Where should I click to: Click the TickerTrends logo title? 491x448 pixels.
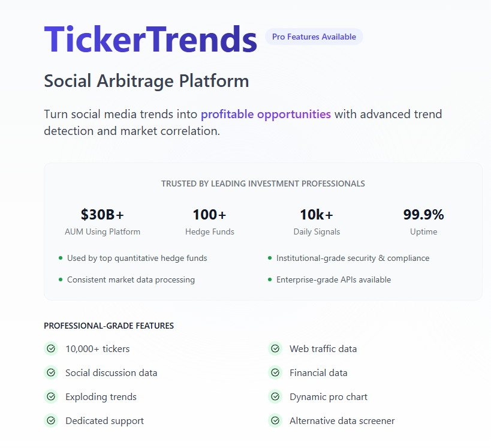tap(150, 39)
